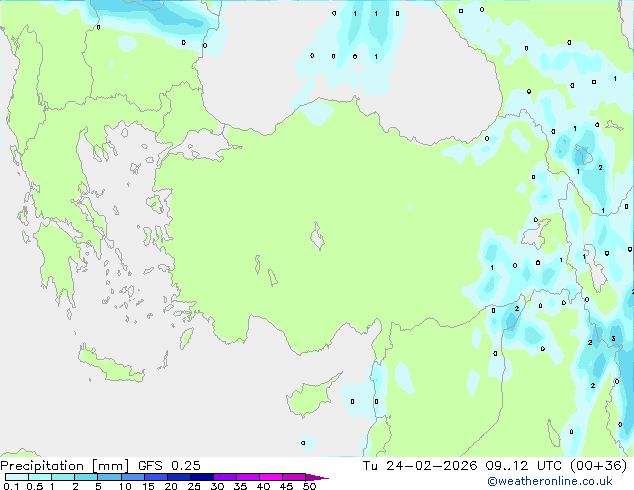The height and width of the screenshot is (490, 634).
Task: Choose the 25–30 mm navy legend swatch
Action: [202, 477]
